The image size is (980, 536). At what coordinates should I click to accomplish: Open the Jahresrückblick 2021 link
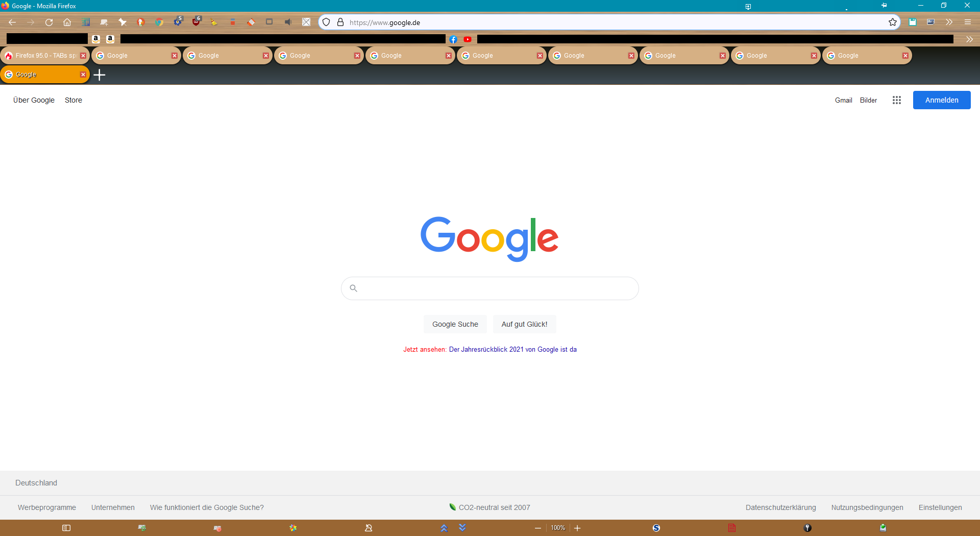pyautogui.click(x=513, y=350)
